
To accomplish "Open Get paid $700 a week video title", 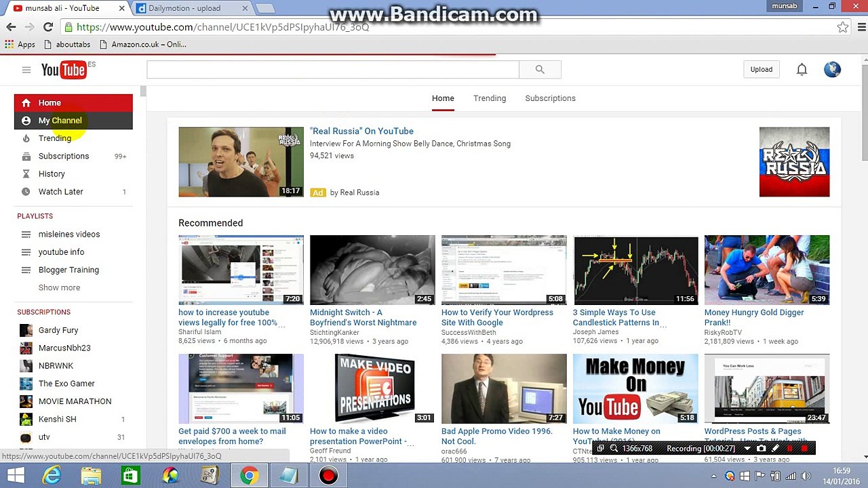I will [231, 436].
